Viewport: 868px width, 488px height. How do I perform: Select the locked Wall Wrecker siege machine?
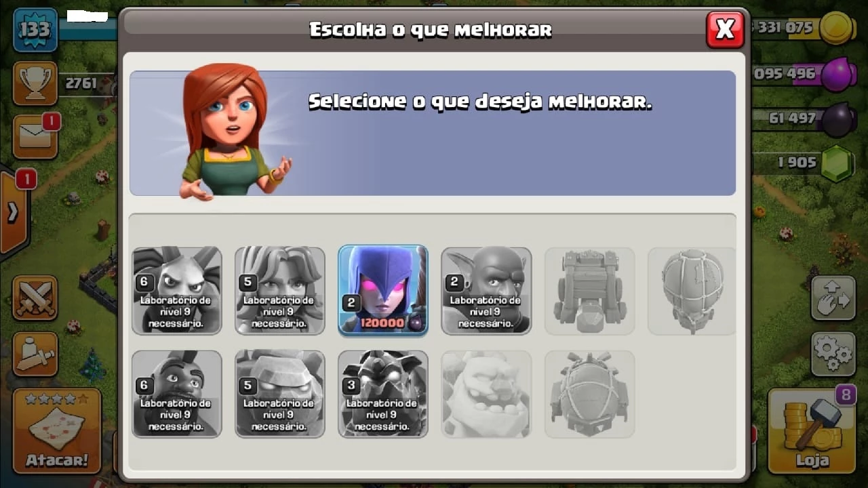tap(589, 290)
